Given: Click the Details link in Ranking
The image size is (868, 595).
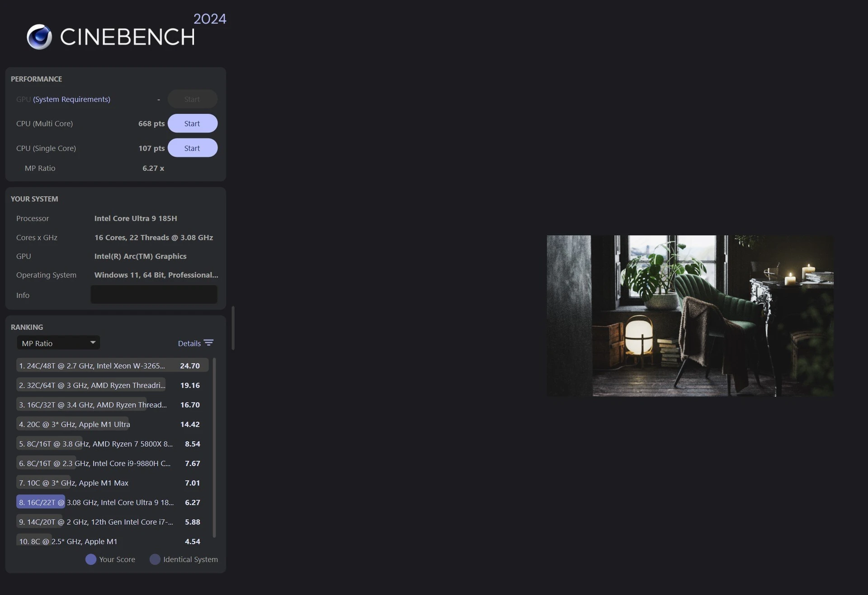Looking at the screenshot, I should point(189,343).
